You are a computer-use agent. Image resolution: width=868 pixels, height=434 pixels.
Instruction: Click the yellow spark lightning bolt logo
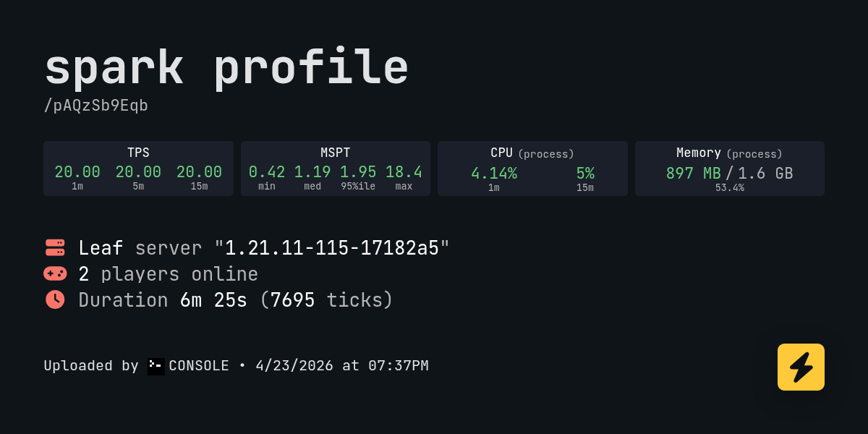point(801,367)
